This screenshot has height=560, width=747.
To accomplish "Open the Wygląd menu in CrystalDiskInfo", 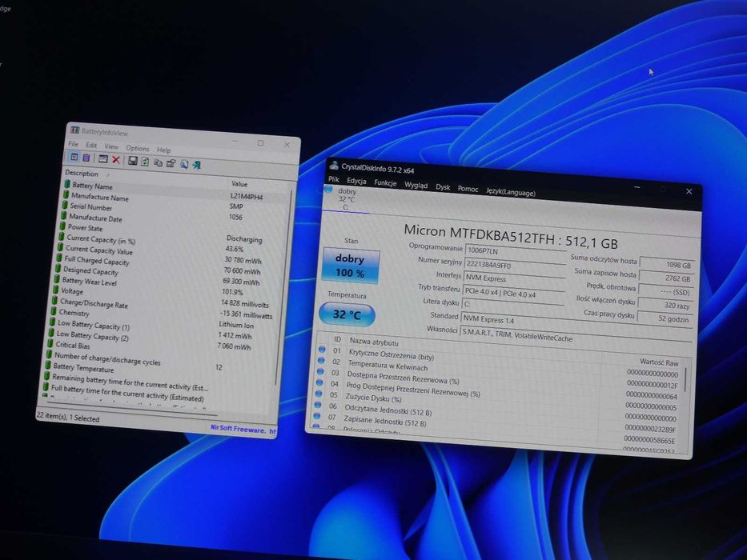I will click(416, 186).
